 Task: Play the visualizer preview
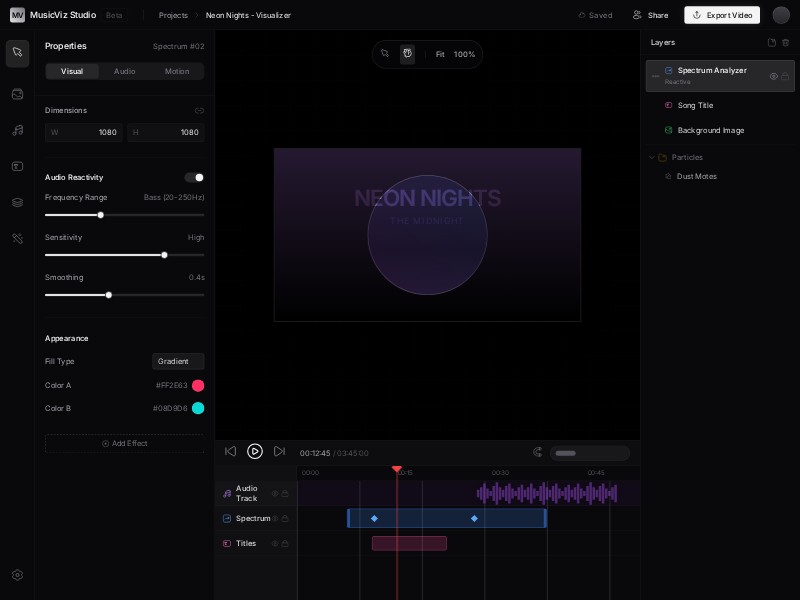pos(255,452)
